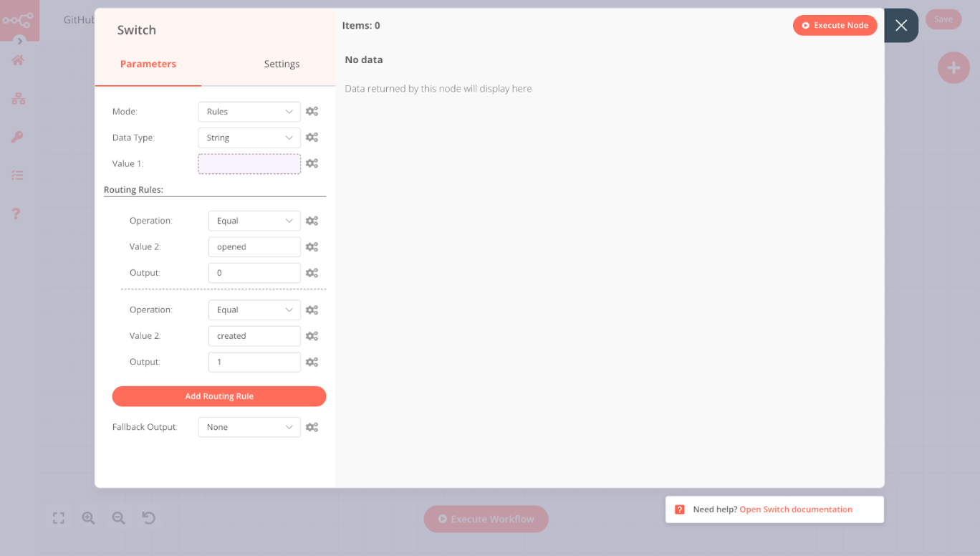Viewport: 980px width, 556px height.
Task: Open the first Operation dropdown
Action: [x=254, y=220]
